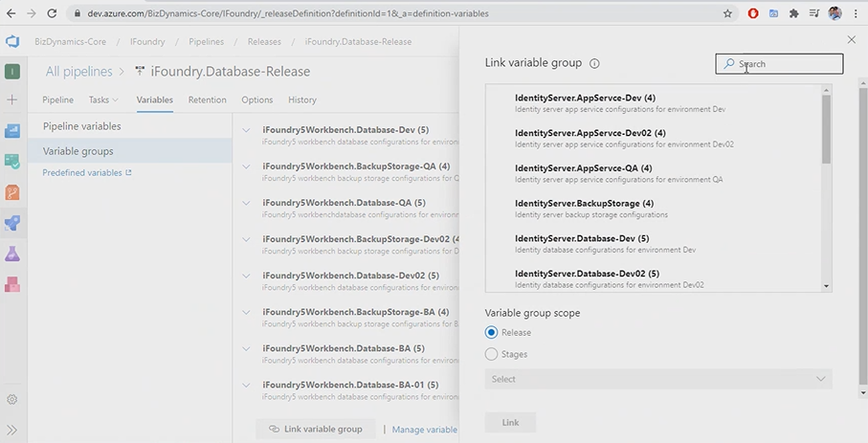Open the Variables tab
Image resolution: width=868 pixels, height=443 pixels.
coord(155,100)
